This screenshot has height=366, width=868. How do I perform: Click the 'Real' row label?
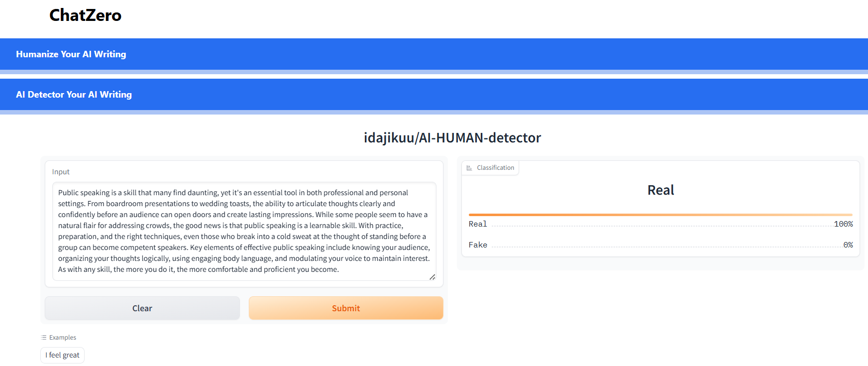pyautogui.click(x=478, y=224)
